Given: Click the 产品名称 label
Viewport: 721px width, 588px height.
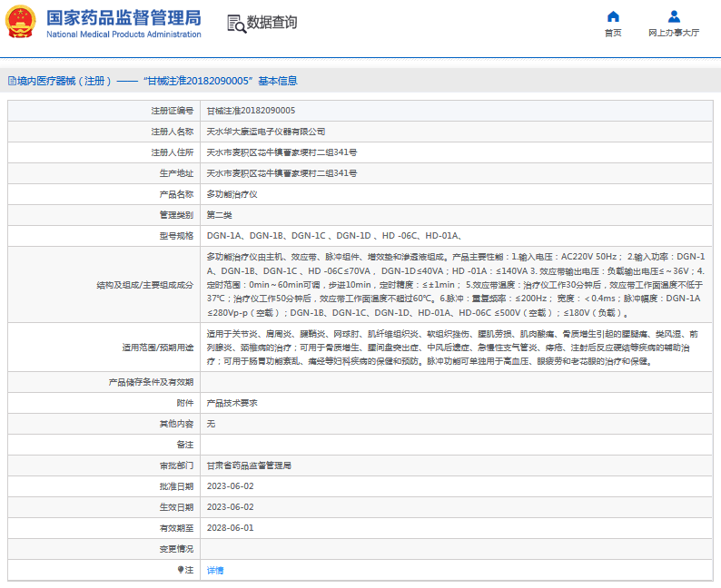Looking at the screenshot, I should [176, 194].
